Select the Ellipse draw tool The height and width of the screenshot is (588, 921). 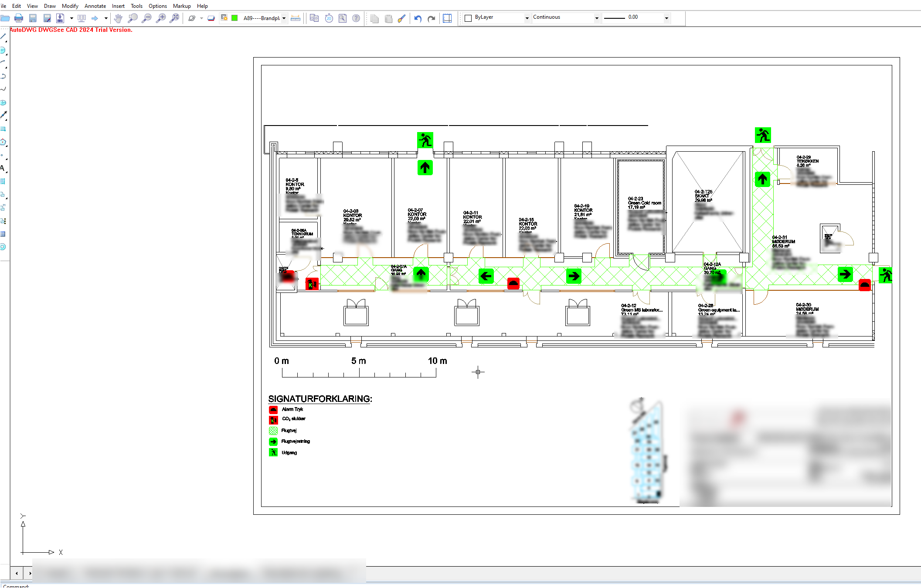(3, 103)
